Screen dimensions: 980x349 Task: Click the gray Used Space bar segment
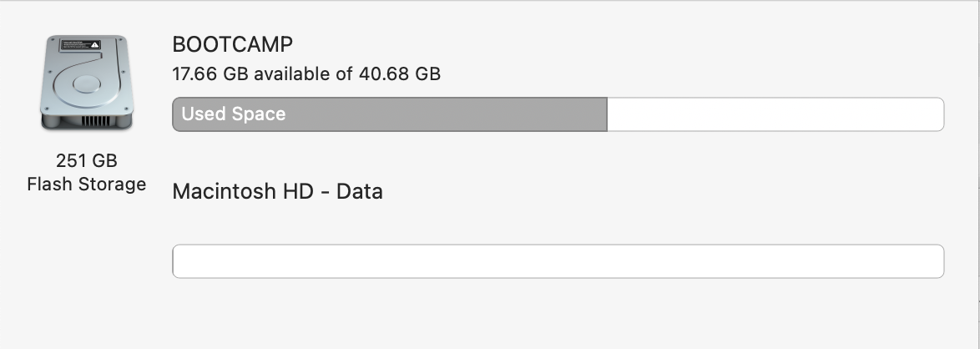tap(389, 114)
